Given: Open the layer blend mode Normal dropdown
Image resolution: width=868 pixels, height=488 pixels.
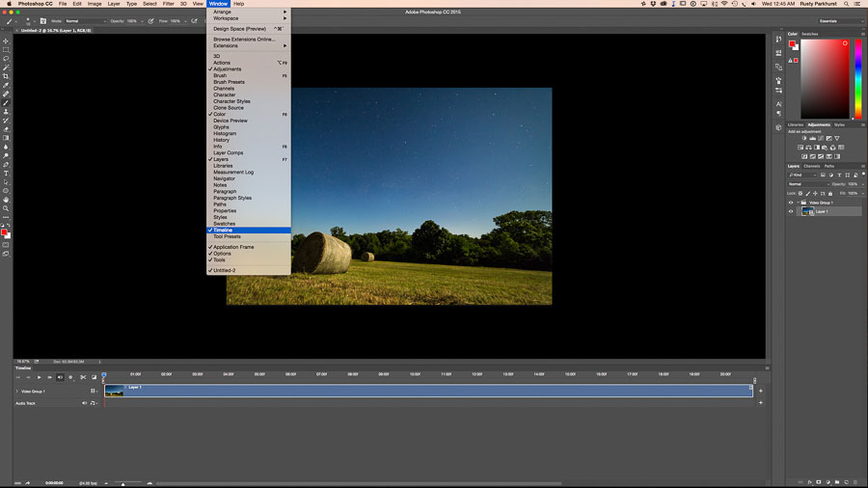Looking at the screenshot, I should click(807, 183).
